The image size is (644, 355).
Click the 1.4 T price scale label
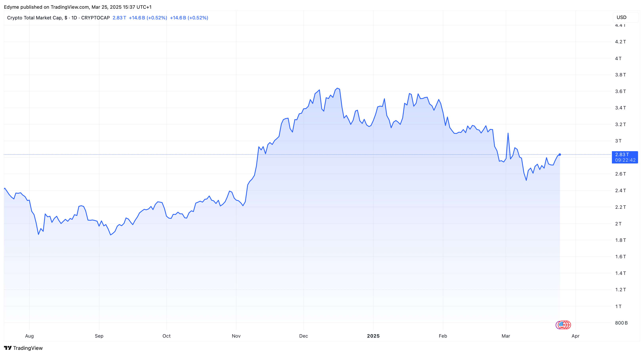click(x=620, y=273)
